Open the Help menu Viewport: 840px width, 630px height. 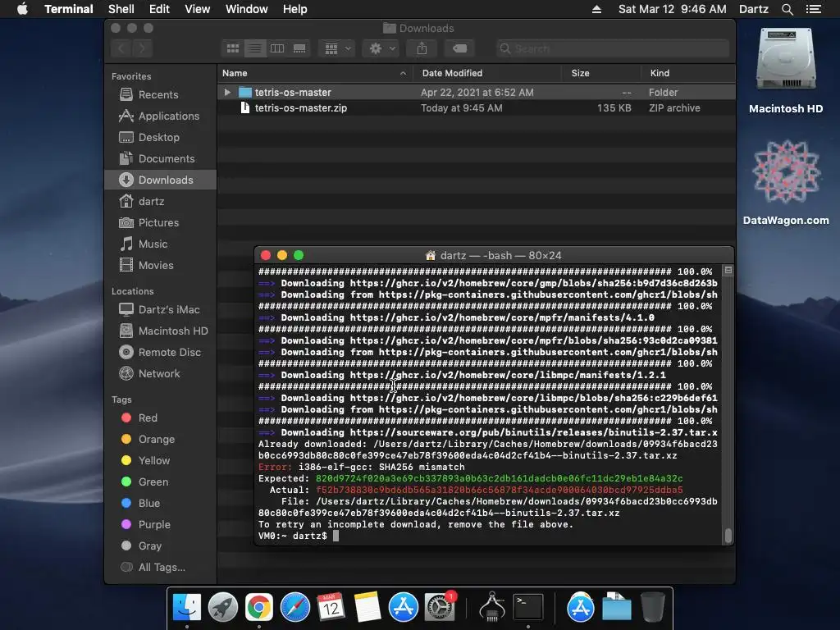coord(294,9)
